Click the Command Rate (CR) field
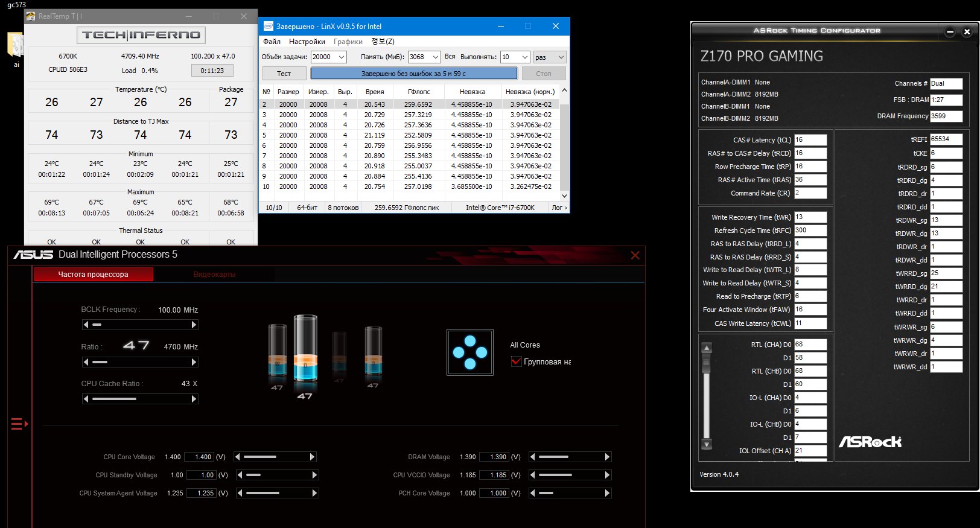This screenshot has width=980, height=528. (810, 193)
